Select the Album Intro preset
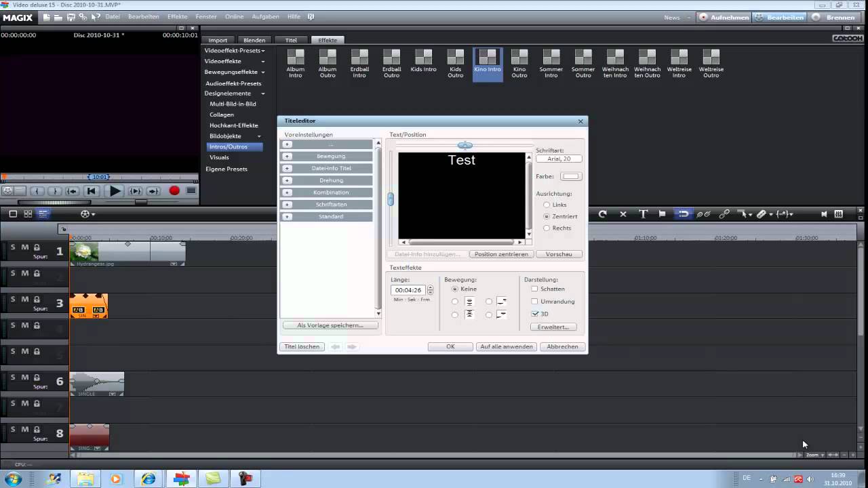This screenshot has height=488, width=868. 296,63
